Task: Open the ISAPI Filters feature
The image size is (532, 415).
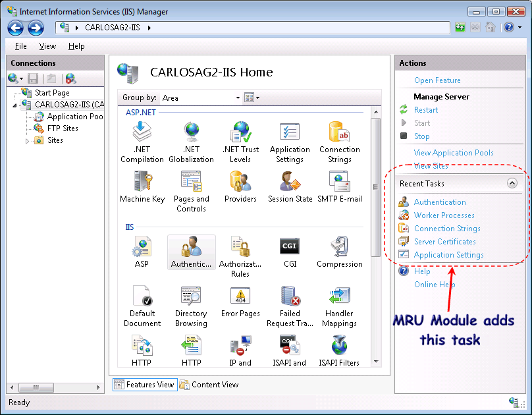Action: point(339,350)
